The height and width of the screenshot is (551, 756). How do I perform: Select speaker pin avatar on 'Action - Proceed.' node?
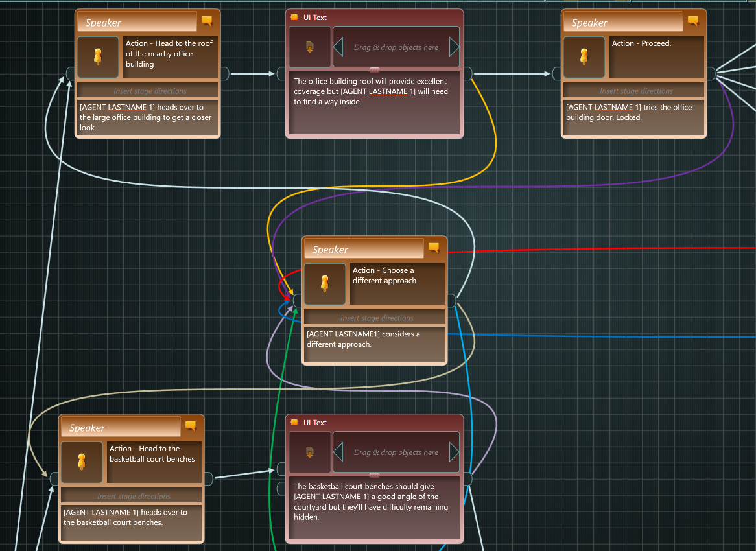(x=584, y=57)
